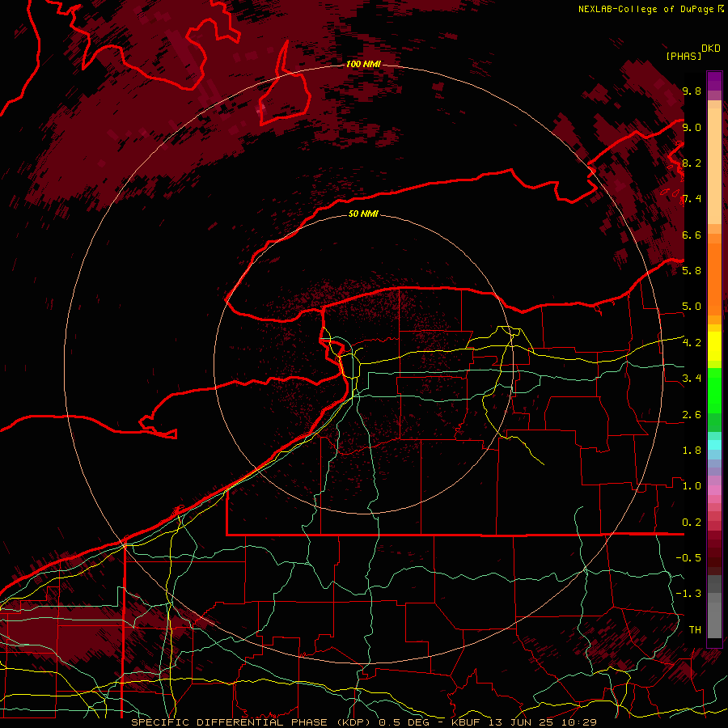
Task: Click the 3.4 scale value
Action: [692, 379]
